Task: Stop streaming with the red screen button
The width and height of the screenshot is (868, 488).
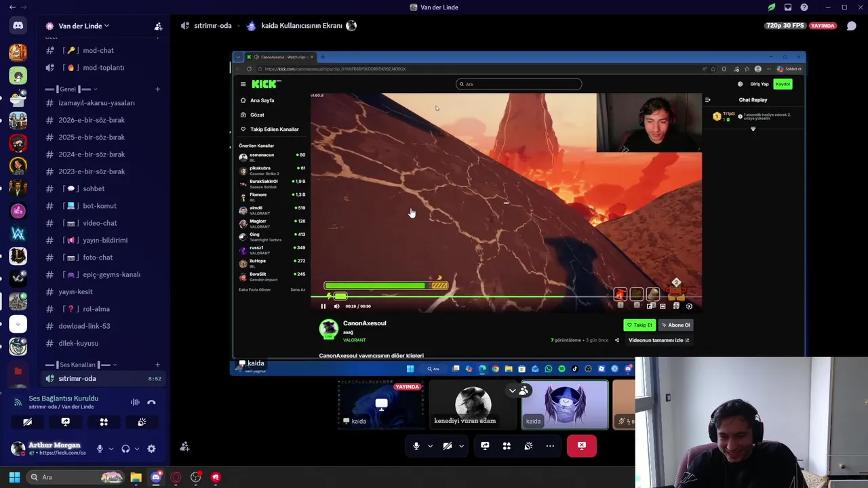Action: point(582,446)
